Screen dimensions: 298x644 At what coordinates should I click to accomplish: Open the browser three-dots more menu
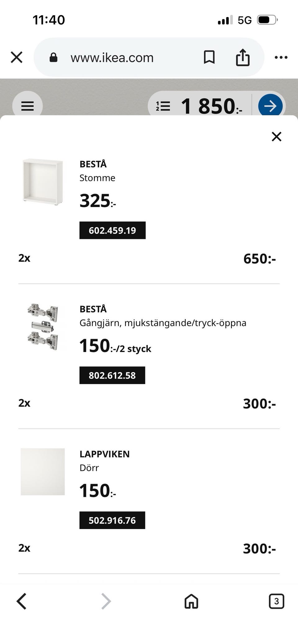click(x=281, y=57)
